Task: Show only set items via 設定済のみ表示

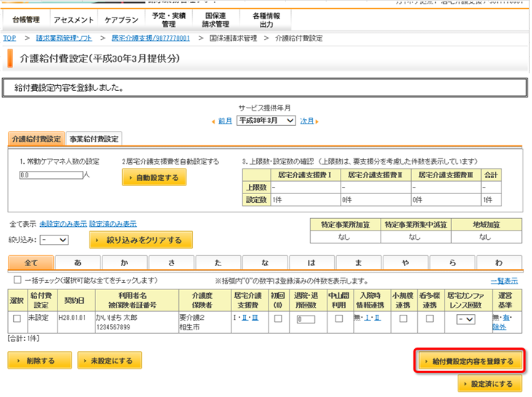Action: [x=113, y=224]
